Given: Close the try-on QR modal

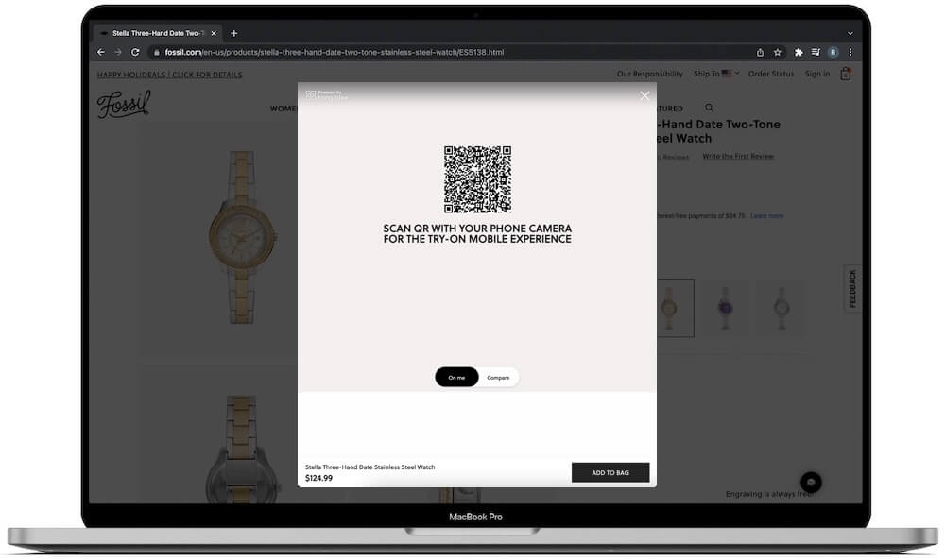Looking at the screenshot, I should [x=644, y=95].
